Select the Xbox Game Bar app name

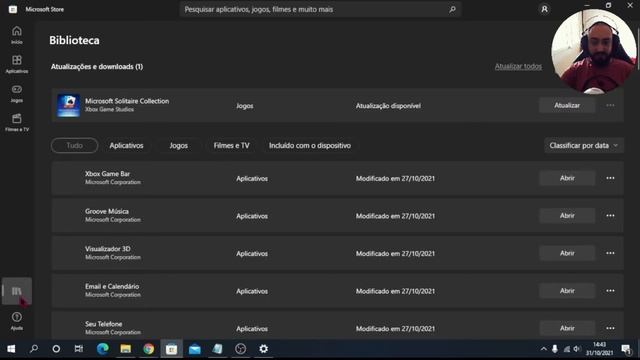pos(107,173)
